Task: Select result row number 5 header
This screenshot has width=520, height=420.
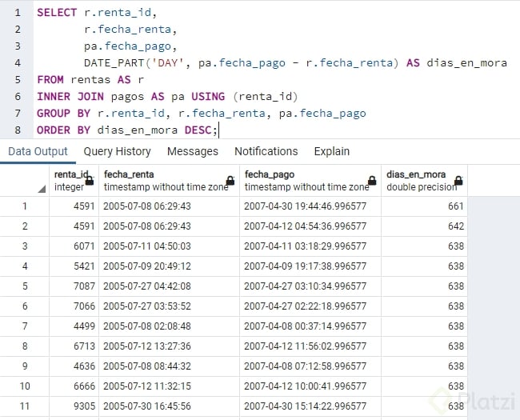Action: click(x=24, y=286)
